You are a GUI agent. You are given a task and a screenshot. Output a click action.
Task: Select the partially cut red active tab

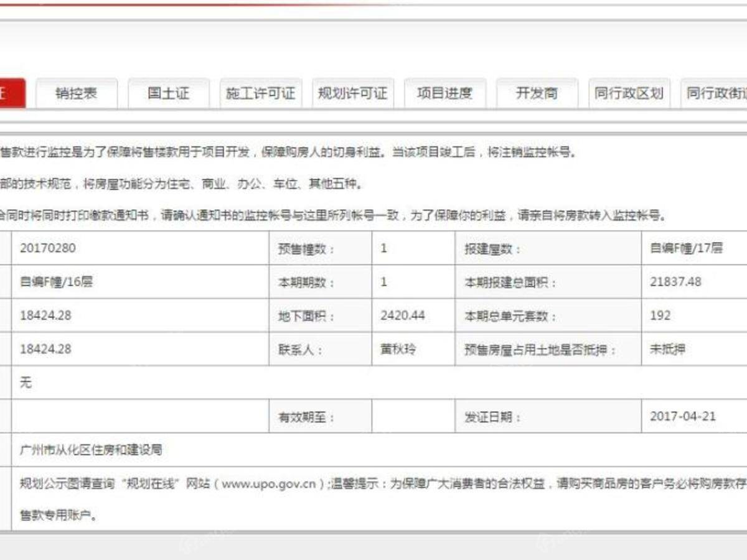(x=12, y=94)
